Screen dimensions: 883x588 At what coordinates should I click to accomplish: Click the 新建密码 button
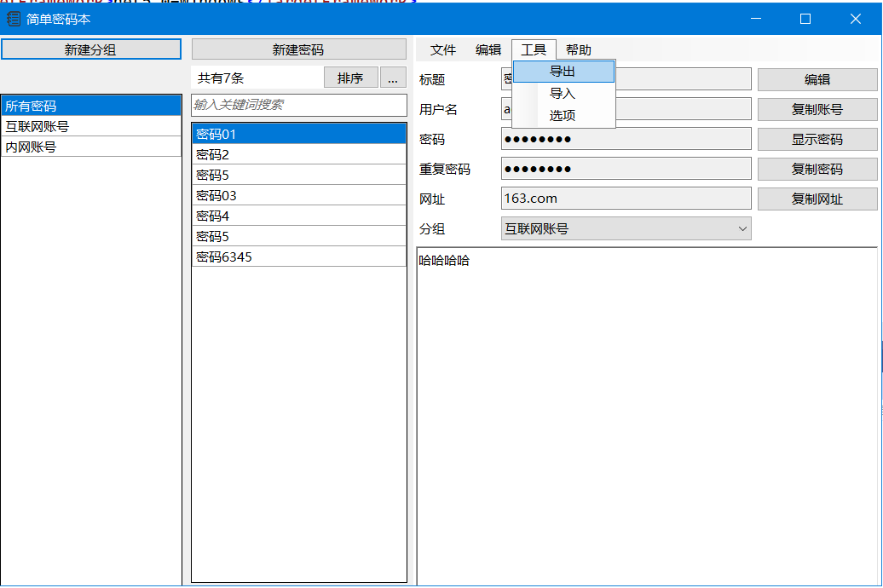[298, 49]
